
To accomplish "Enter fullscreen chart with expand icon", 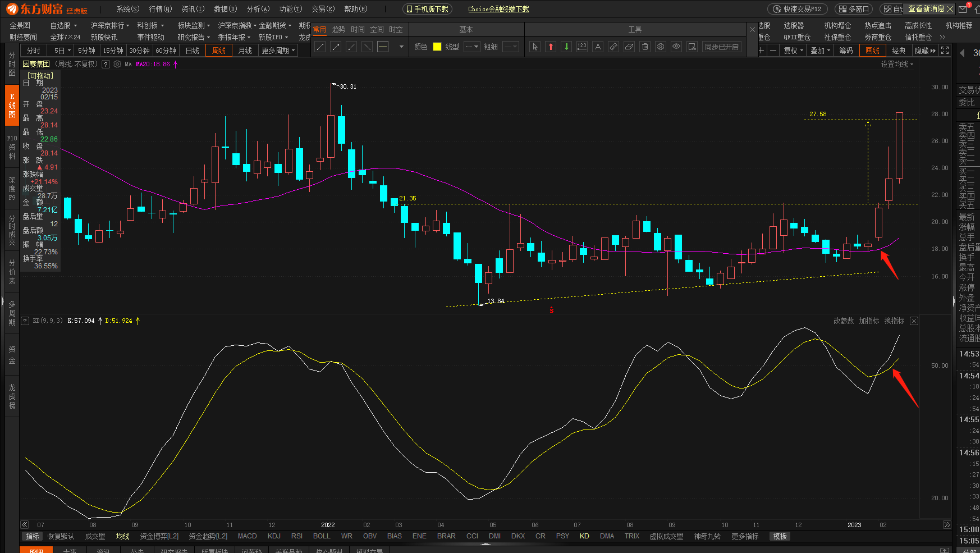I will point(945,51).
